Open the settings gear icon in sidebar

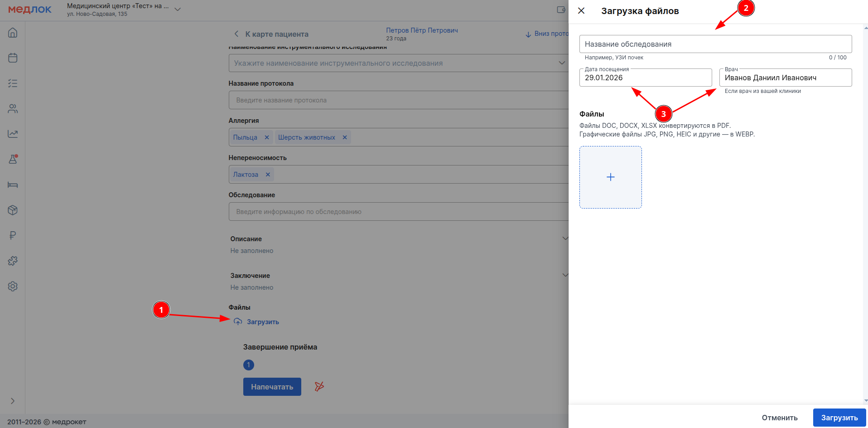pos(13,286)
